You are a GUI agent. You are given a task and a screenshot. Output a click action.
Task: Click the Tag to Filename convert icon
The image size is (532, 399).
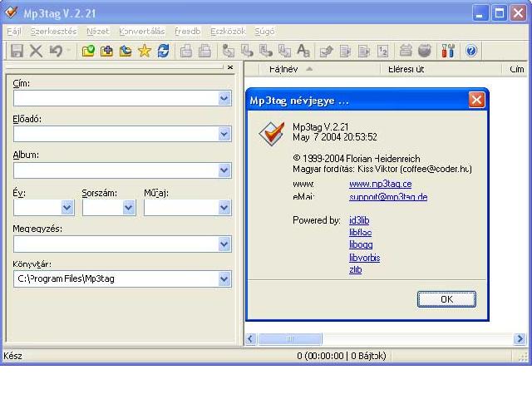point(229,51)
